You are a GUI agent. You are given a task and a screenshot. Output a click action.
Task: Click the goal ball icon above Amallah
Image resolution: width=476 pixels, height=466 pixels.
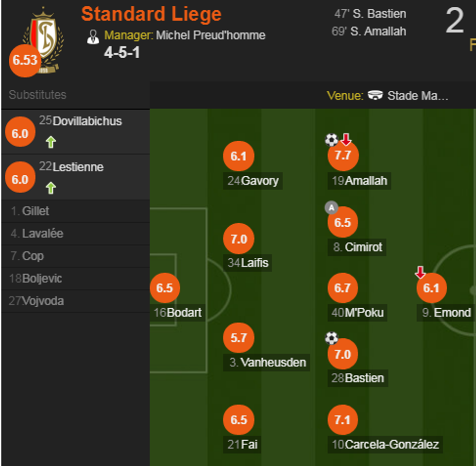pyautogui.click(x=331, y=140)
